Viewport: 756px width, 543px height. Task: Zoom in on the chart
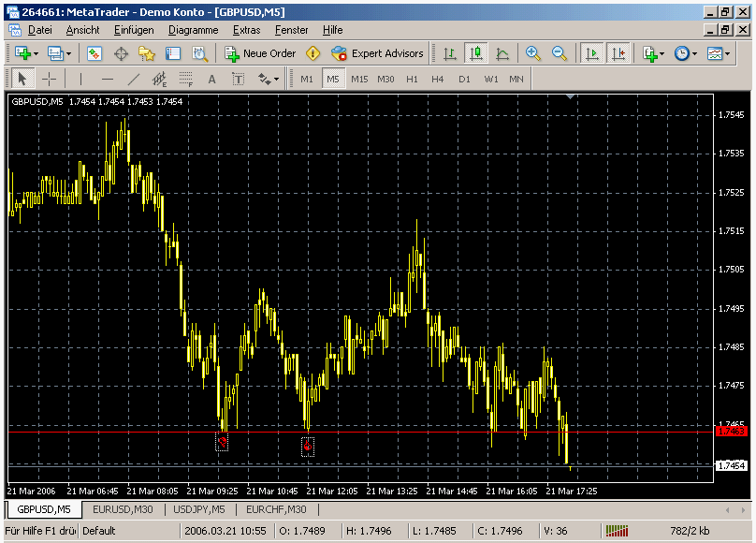click(533, 53)
